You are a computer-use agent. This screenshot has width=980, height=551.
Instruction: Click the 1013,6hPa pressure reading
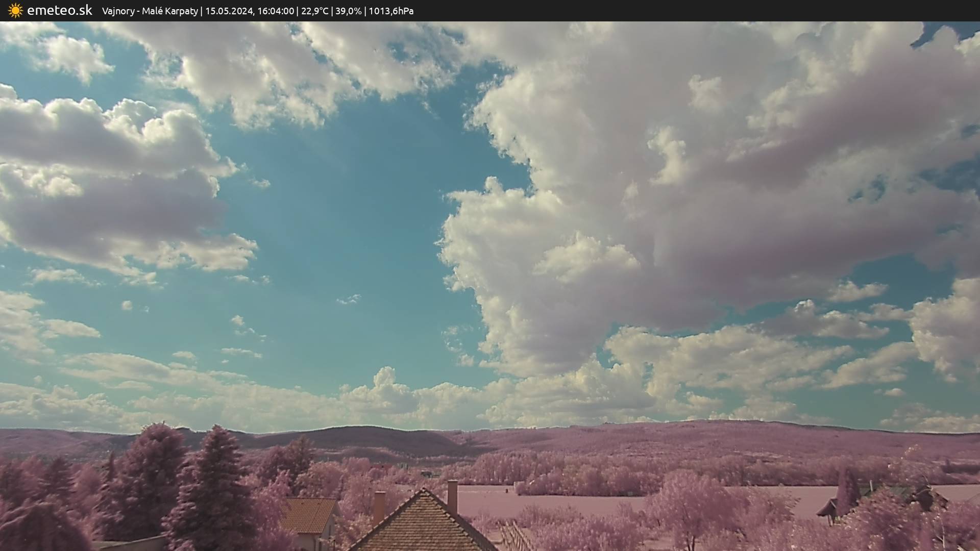tap(390, 11)
